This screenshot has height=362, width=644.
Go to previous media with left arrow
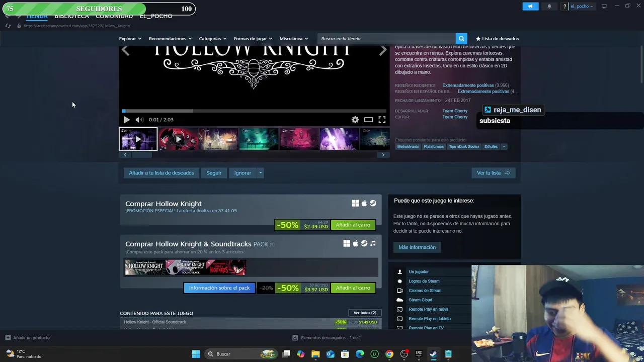coord(125,50)
